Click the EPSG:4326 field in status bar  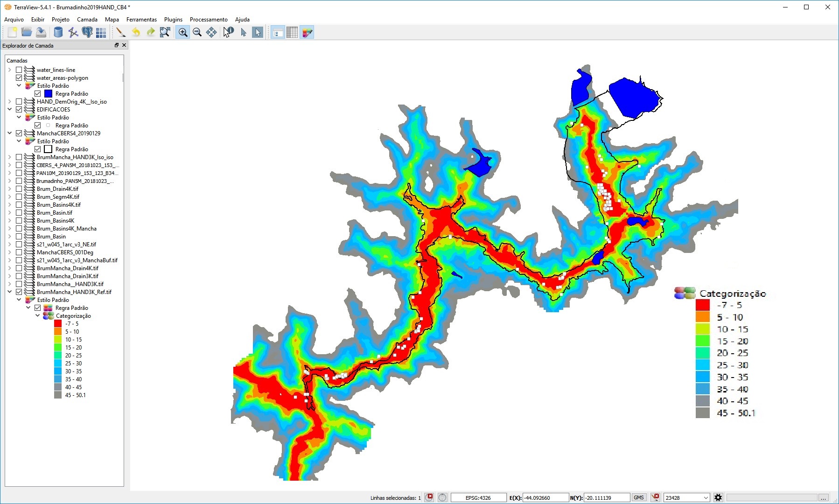click(478, 497)
